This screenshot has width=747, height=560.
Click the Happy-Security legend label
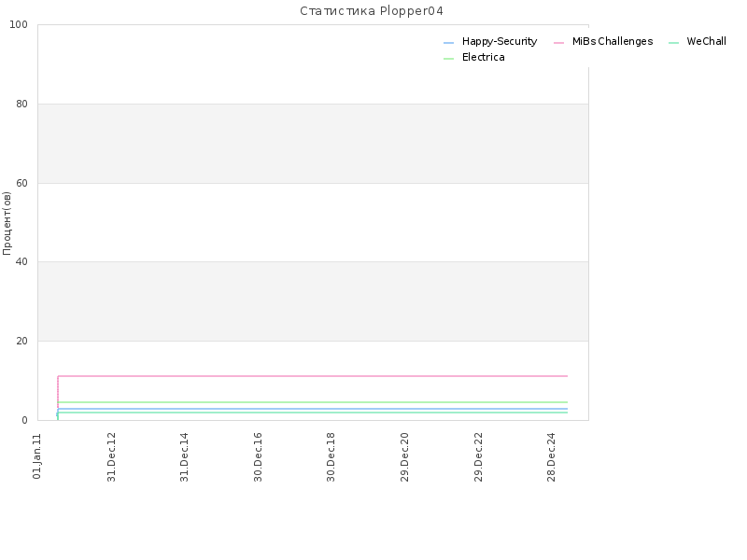(500, 41)
